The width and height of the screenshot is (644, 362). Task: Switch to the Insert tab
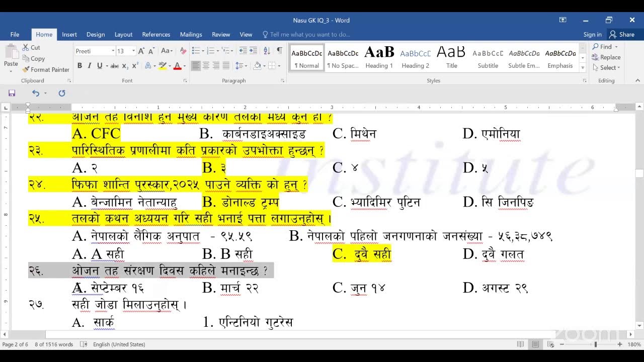(x=69, y=34)
